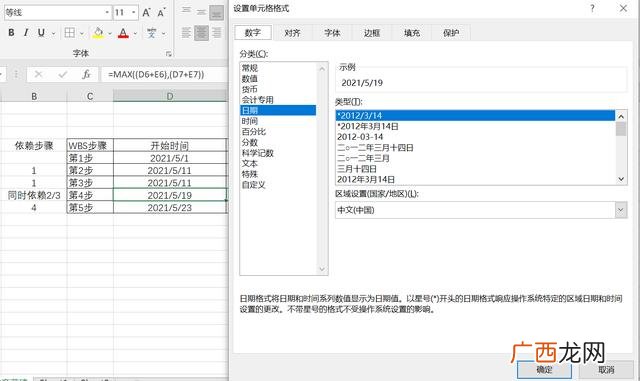Viewport: 640px width, 381px height.
Task: Click formula bar with MAX formula
Action: pos(165,74)
